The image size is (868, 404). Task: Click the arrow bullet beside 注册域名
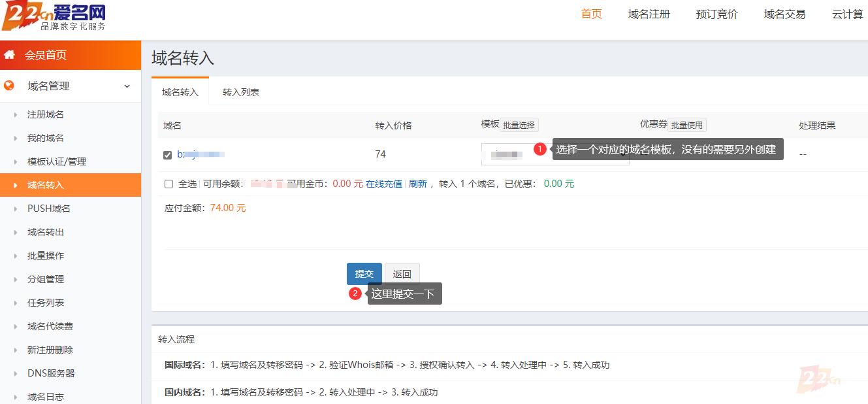[x=16, y=115]
